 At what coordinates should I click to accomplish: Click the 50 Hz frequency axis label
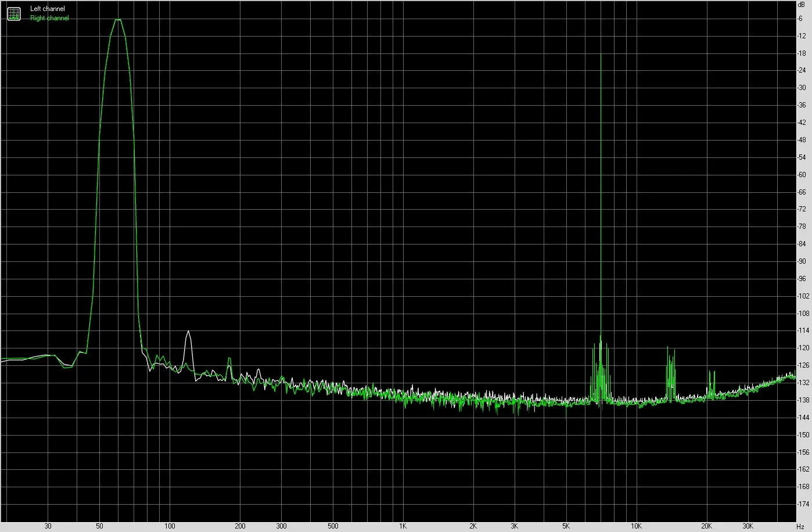coord(100,526)
